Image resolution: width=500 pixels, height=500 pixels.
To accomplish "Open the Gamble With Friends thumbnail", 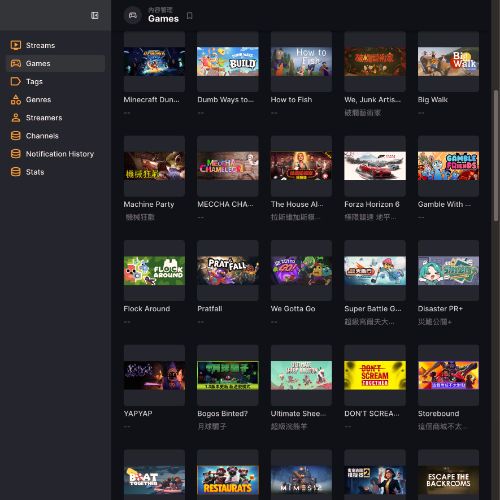I will (x=448, y=166).
